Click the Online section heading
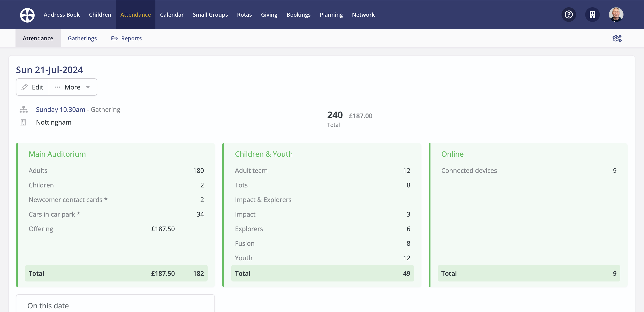This screenshot has width=644, height=312. [452, 154]
